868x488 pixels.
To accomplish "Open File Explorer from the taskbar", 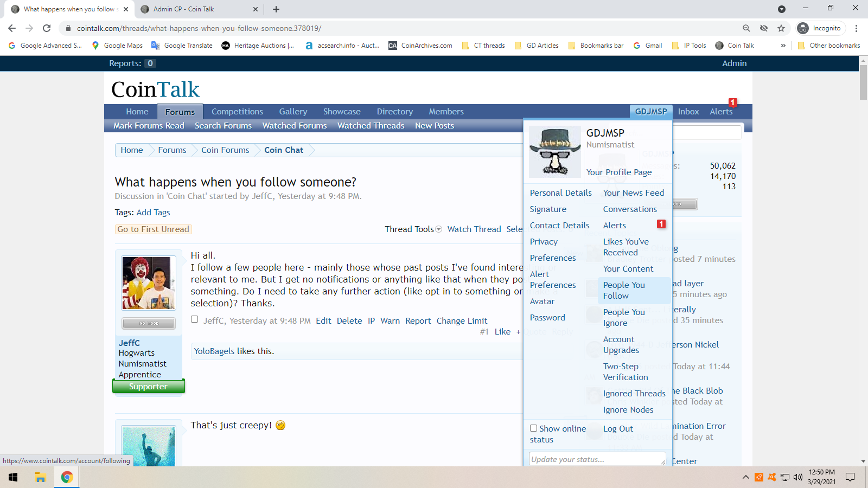I will pyautogui.click(x=40, y=477).
